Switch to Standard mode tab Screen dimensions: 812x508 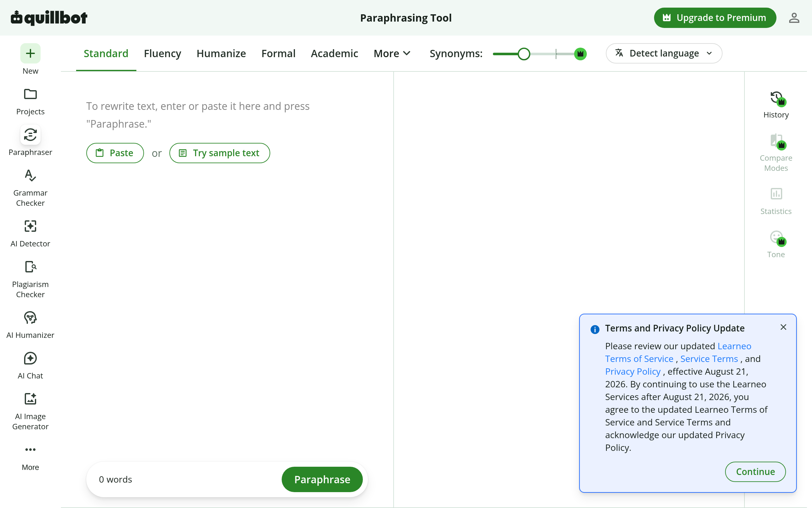pos(106,53)
